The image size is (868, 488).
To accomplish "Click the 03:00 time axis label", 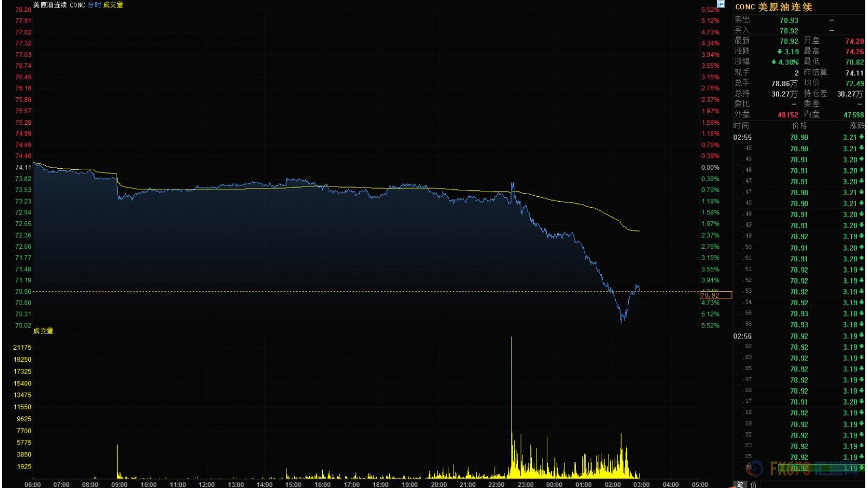I will click(641, 484).
